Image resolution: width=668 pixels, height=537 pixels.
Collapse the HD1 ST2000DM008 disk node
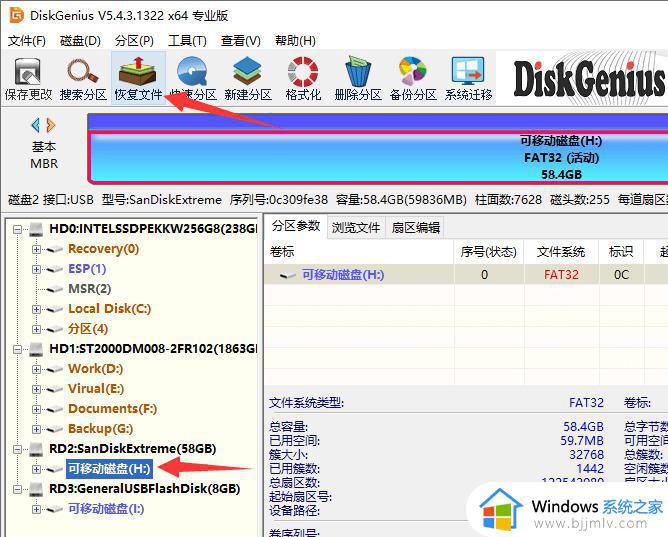click(x=17, y=349)
